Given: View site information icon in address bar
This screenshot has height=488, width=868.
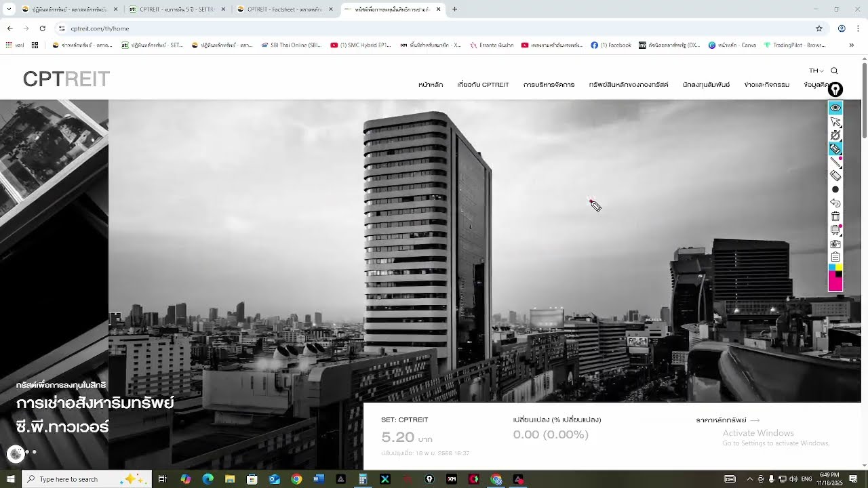Looking at the screenshot, I should point(62,28).
